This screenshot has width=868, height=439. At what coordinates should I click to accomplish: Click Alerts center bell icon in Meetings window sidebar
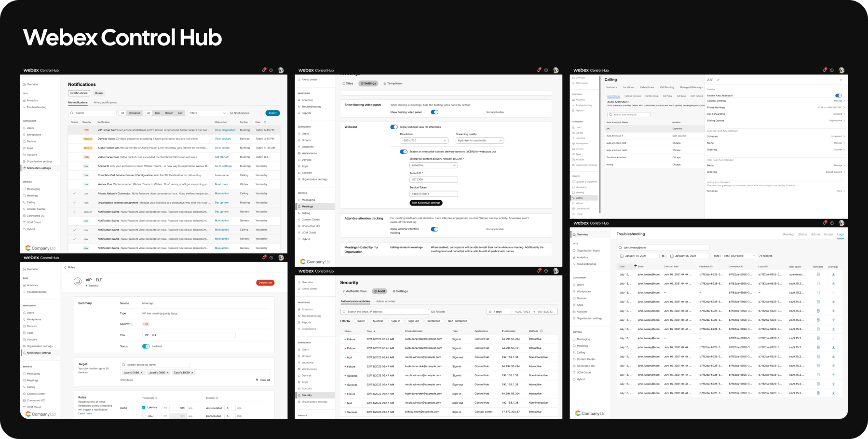(x=299, y=80)
